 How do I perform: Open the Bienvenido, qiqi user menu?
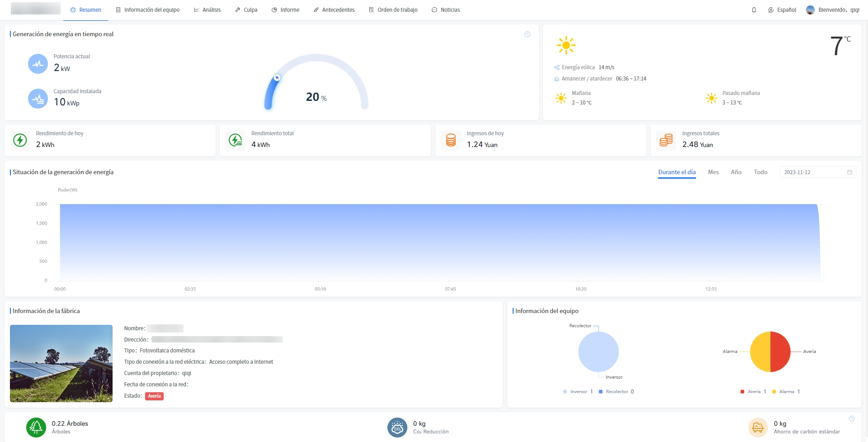click(833, 10)
